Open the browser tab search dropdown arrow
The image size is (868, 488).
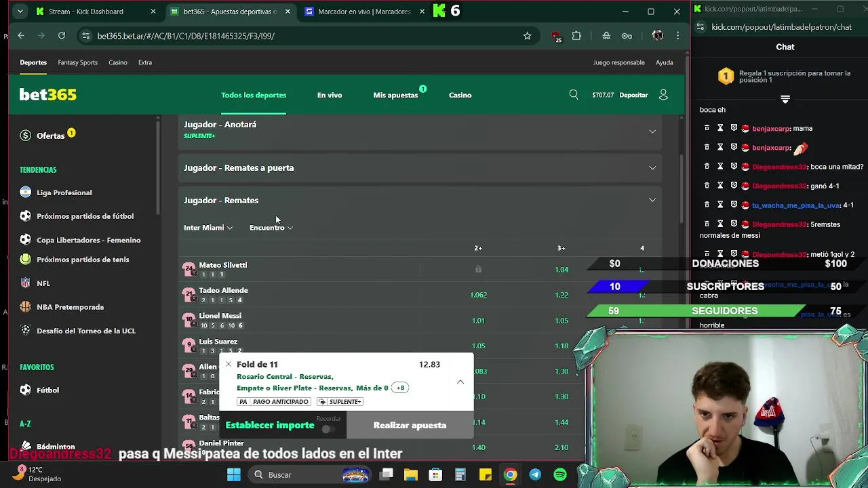click(x=20, y=12)
